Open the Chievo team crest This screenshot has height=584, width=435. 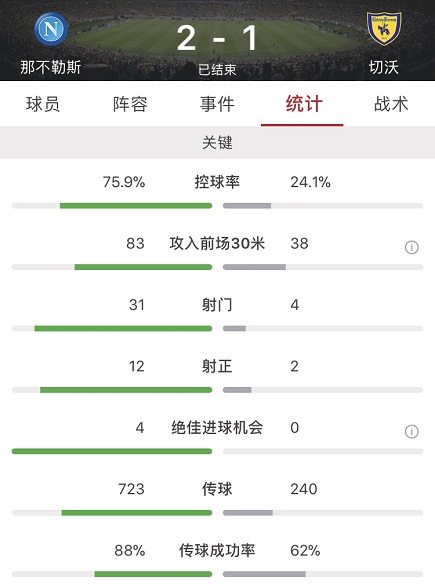(x=384, y=29)
